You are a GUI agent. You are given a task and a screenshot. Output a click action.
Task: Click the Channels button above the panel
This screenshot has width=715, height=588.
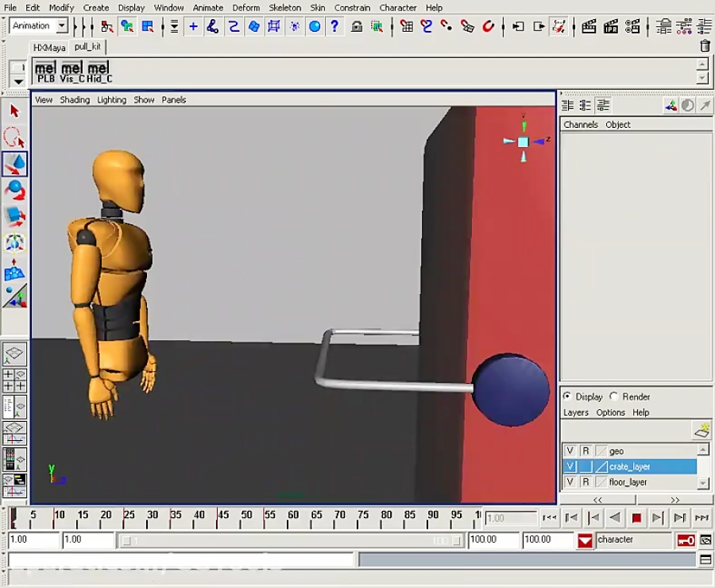tap(581, 125)
